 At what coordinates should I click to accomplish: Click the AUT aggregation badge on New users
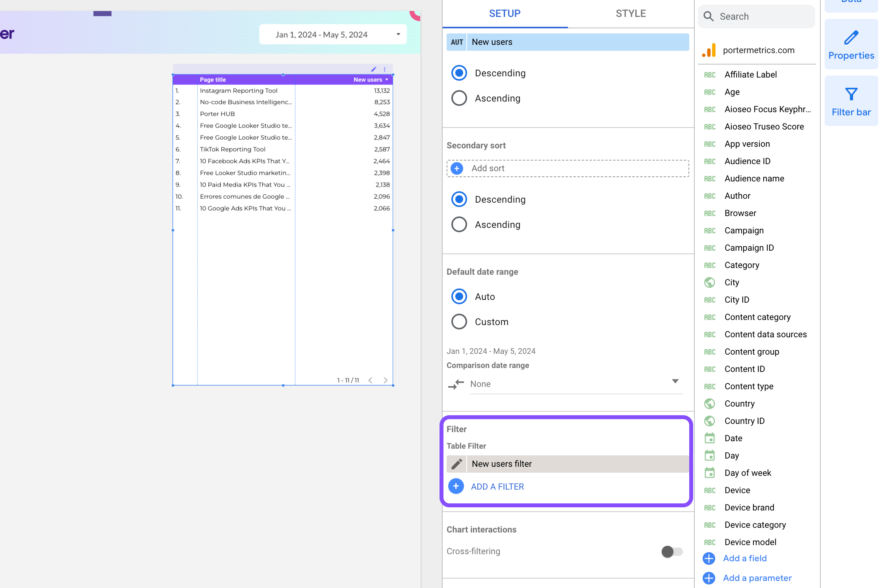pos(457,42)
